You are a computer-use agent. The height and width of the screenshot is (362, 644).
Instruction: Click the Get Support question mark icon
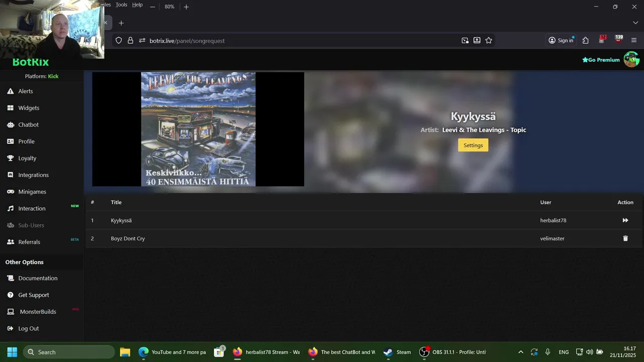coord(10,295)
